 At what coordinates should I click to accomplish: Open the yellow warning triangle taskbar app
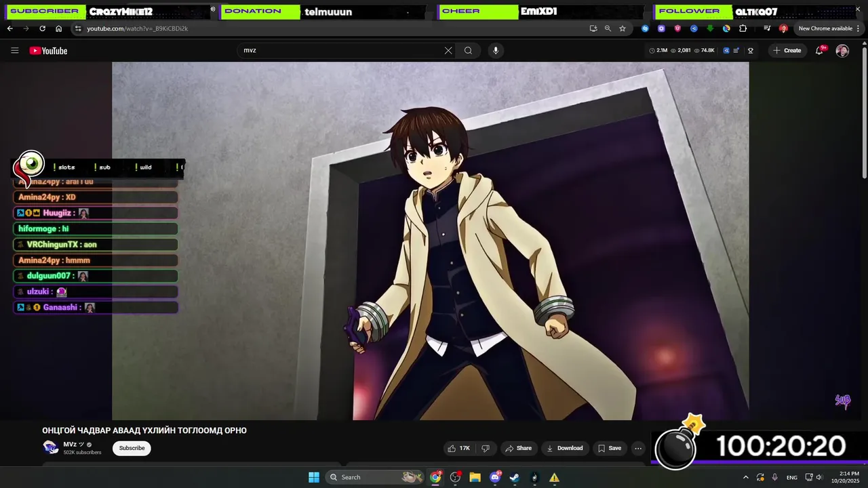click(x=554, y=477)
